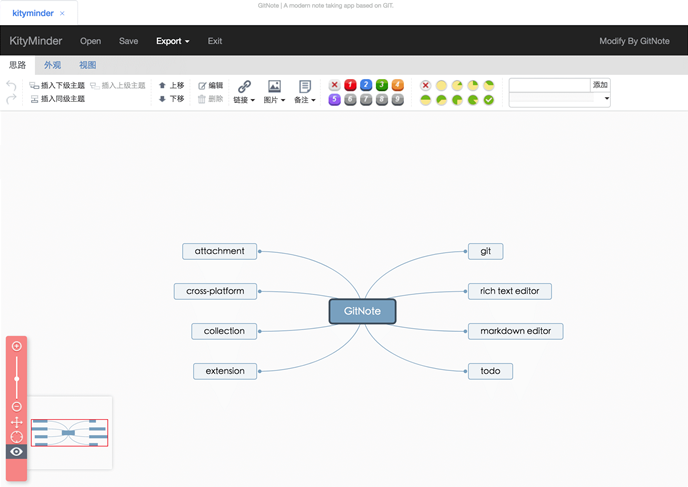The width and height of the screenshot is (688, 487).
Task: Set priority 4 orange badge
Action: coord(398,85)
